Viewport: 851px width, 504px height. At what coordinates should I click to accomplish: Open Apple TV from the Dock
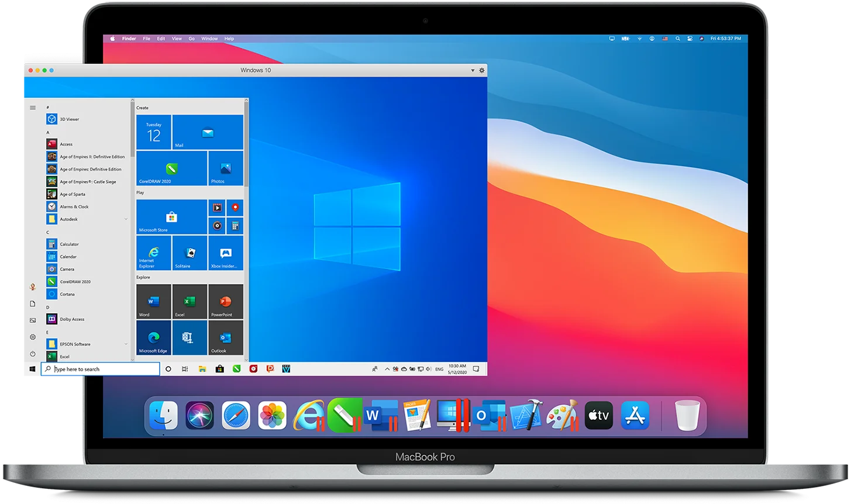coord(599,416)
